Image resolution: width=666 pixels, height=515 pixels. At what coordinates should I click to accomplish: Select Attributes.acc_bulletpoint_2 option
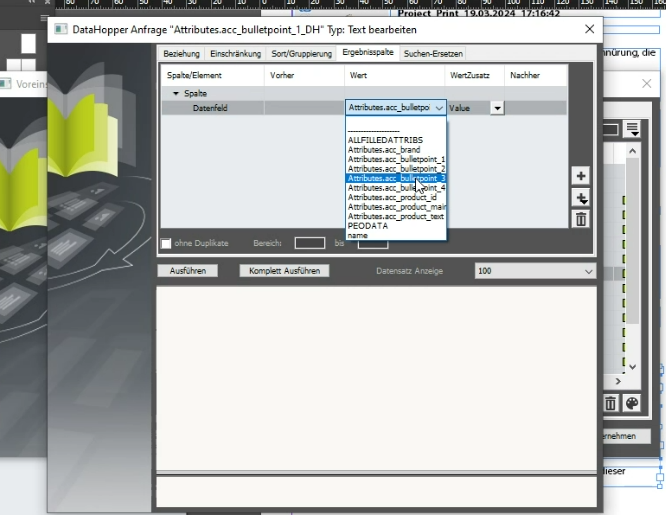pos(396,169)
